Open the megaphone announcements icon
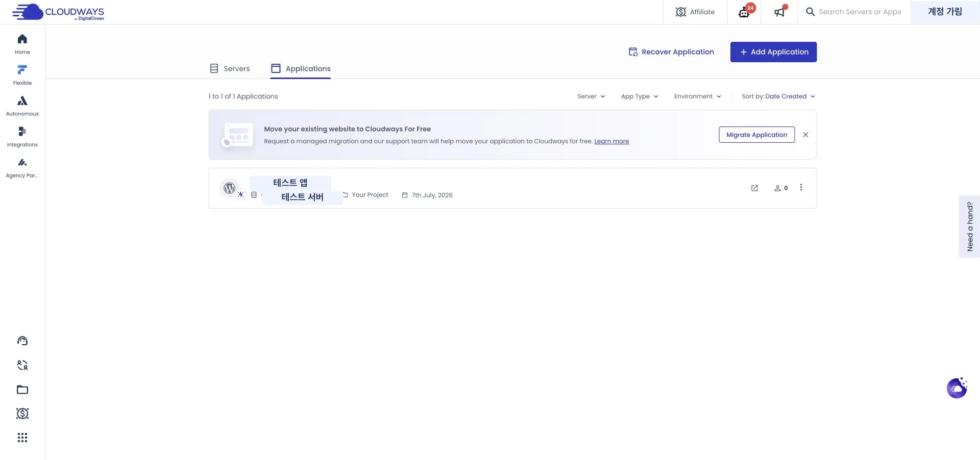Viewport: 980px width, 460px height. pos(779,12)
